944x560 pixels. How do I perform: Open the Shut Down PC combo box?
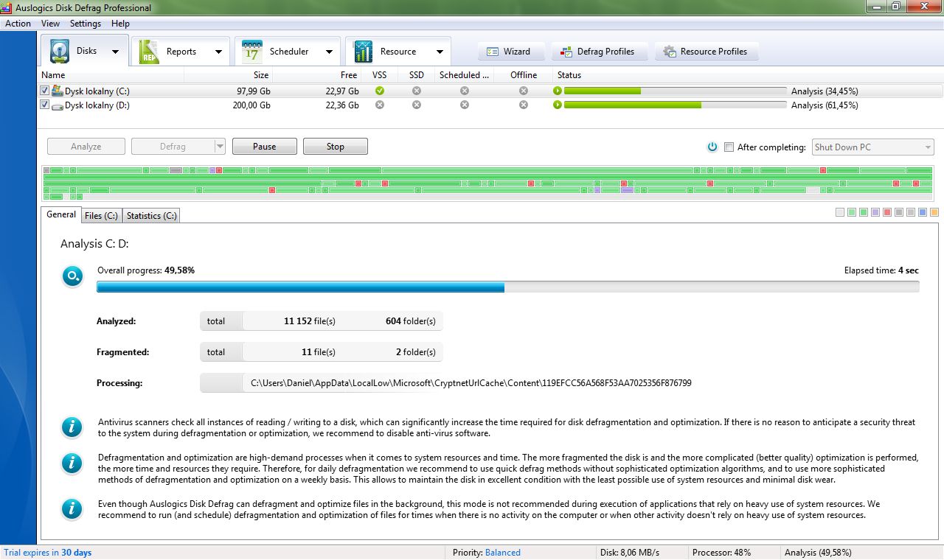873,147
